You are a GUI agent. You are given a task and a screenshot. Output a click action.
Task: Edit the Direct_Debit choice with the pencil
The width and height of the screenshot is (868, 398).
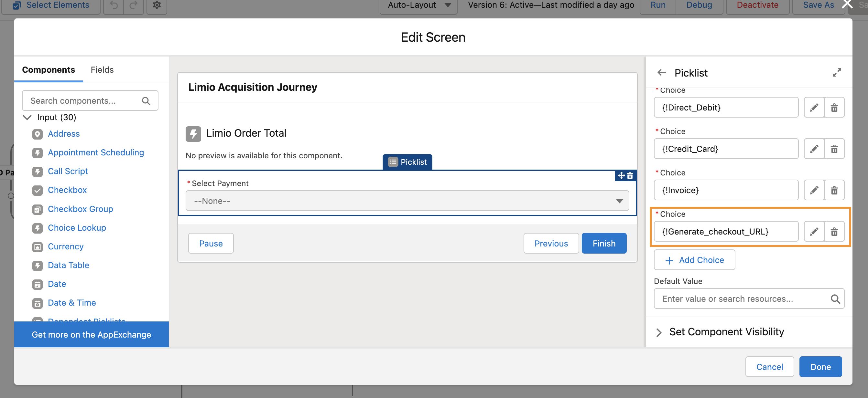[814, 107]
